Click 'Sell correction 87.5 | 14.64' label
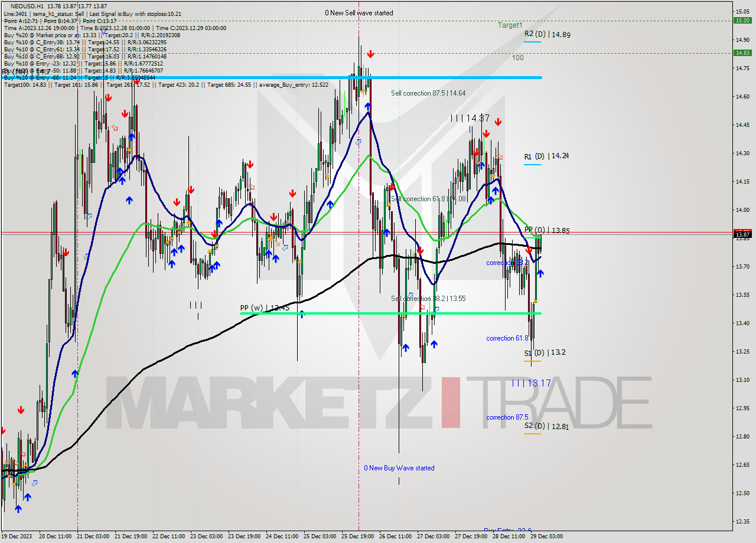 coord(428,93)
